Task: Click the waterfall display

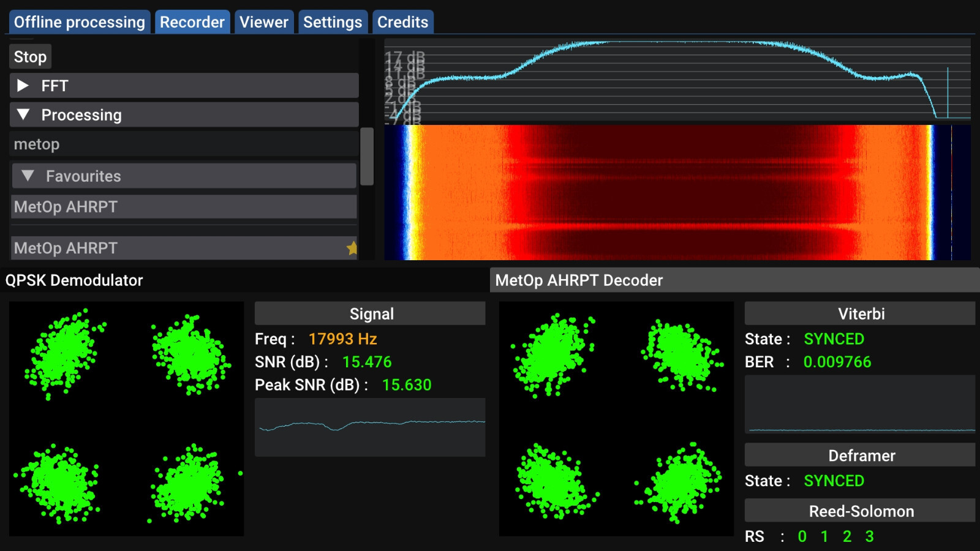Action: tap(677, 192)
